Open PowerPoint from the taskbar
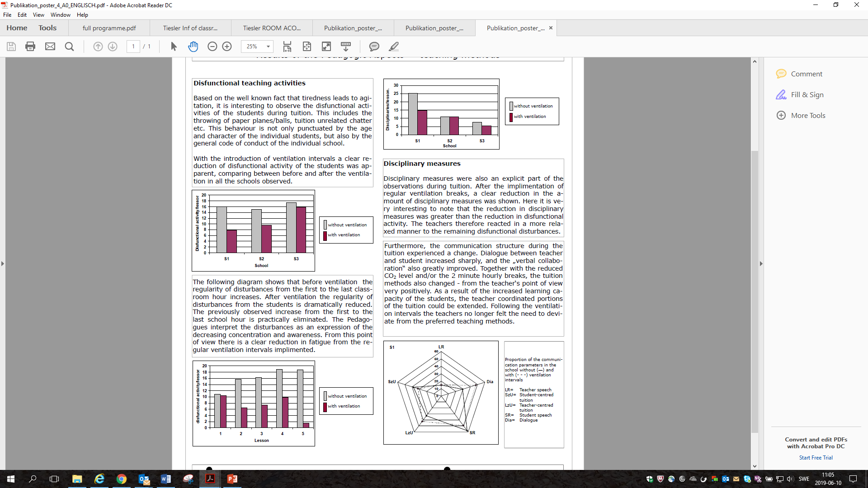This screenshot has height=488, width=868. click(x=232, y=479)
